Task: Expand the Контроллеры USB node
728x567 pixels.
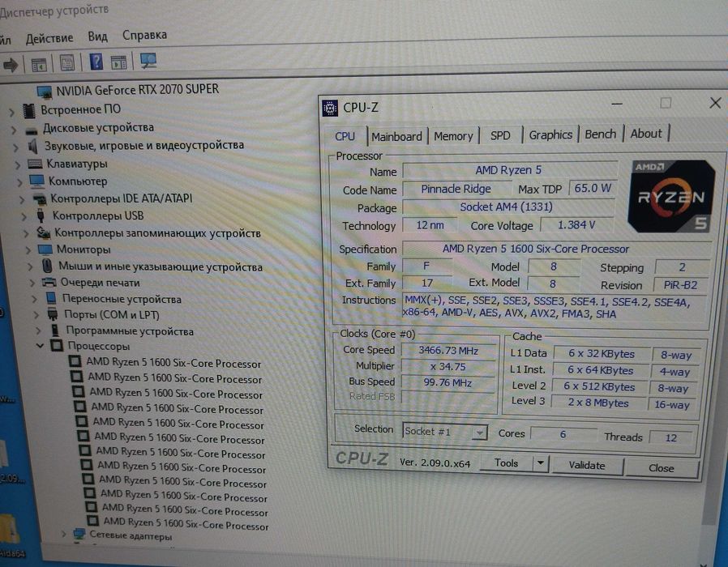Action: click(24, 216)
